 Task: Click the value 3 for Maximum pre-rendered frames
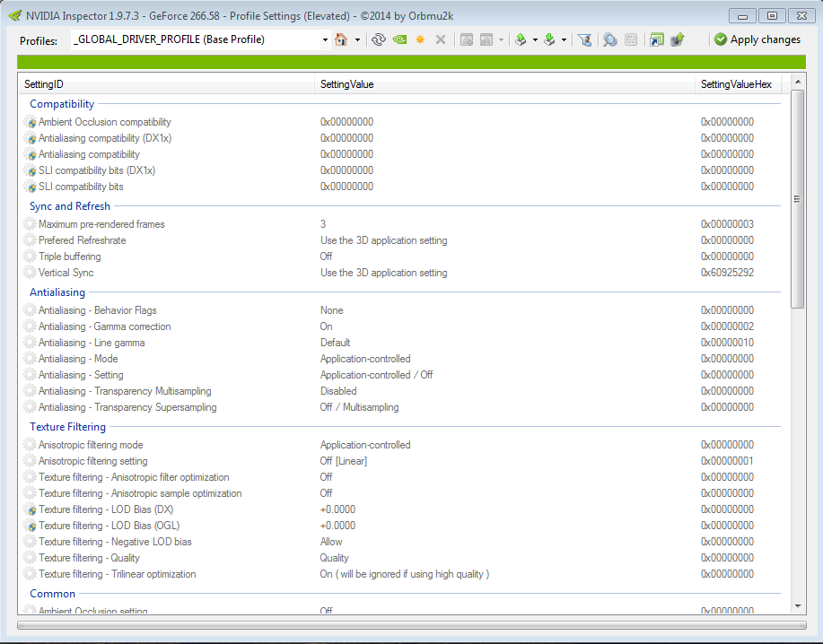[323, 224]
